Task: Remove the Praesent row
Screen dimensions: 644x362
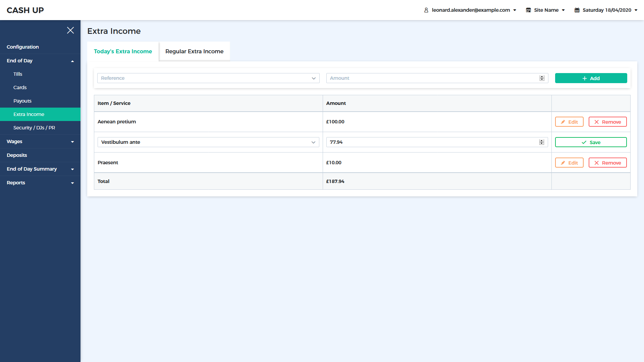Action: click(x=607, y=163)
